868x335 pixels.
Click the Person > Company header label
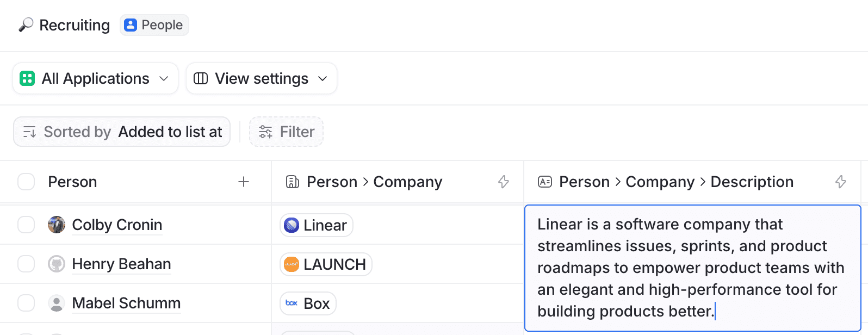point(375,182)
